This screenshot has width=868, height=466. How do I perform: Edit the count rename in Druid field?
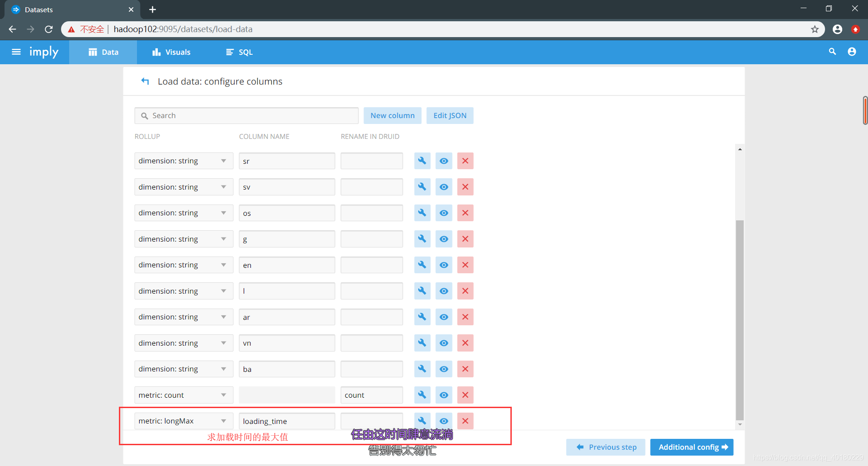tap(372, 395)
